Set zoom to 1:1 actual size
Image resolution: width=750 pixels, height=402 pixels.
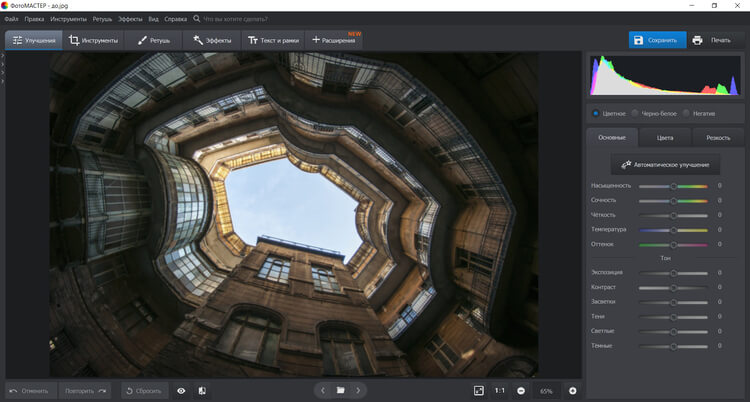pyautogui.click(x=499, y=390)
